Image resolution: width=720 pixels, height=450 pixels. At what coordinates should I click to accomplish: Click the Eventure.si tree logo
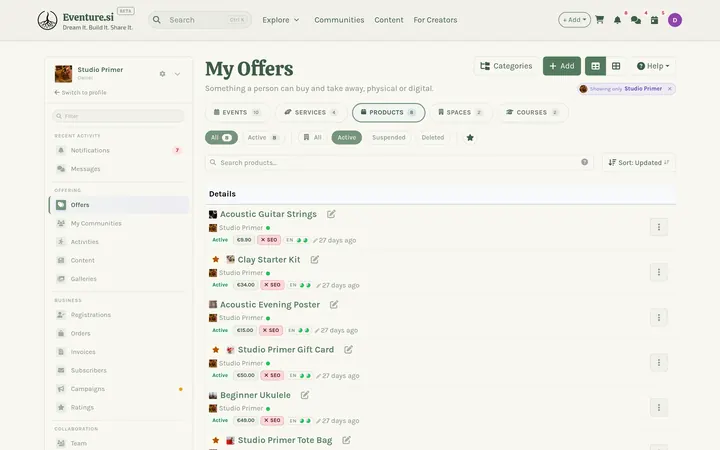[x=47, y=20]
